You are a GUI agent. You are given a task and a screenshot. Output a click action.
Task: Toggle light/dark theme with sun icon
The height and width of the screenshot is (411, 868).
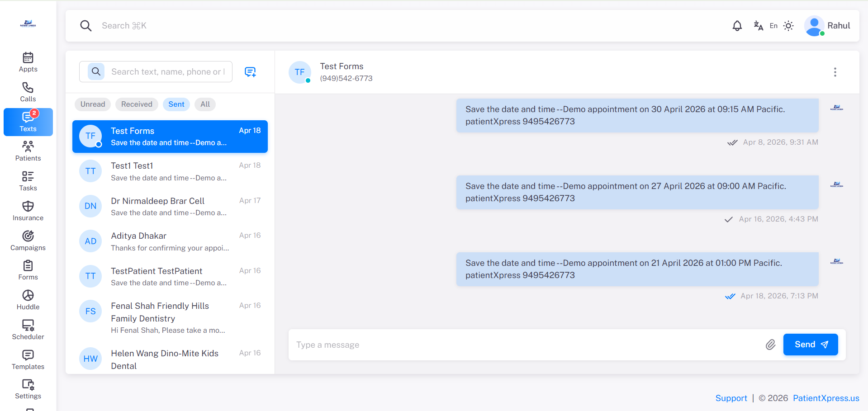788,26
